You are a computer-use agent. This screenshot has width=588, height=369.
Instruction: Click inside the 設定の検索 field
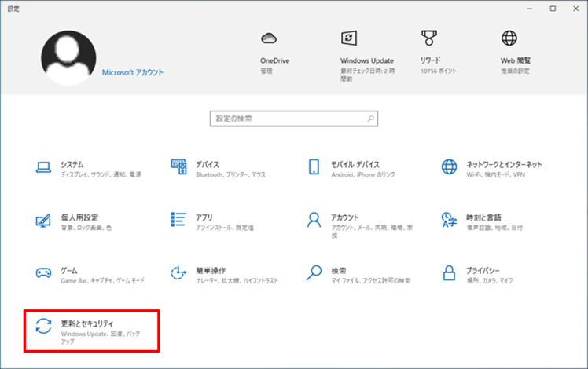point(294,119)
